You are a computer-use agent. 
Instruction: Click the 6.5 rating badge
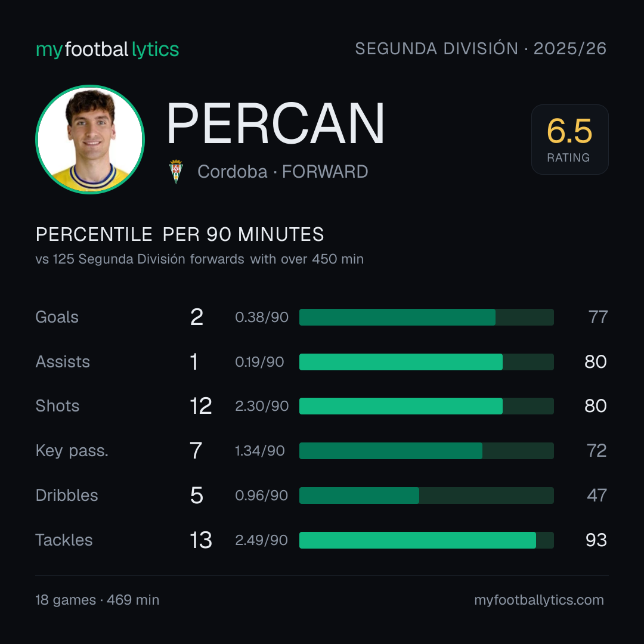(x=569, y=140)
